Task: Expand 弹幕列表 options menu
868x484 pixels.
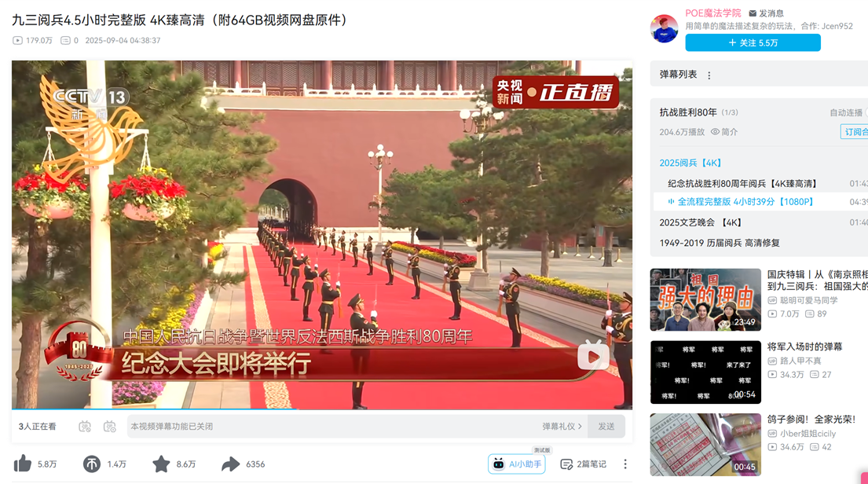Action: 709,75
